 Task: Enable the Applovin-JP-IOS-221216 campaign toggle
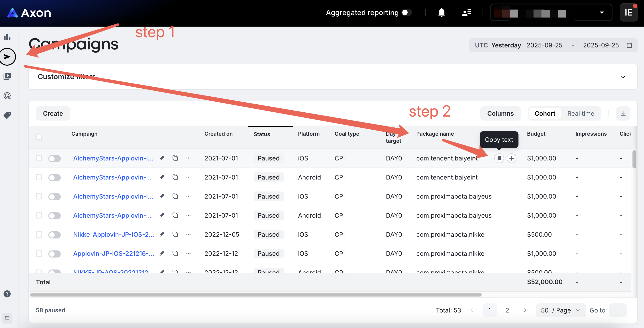click(55, 254)
